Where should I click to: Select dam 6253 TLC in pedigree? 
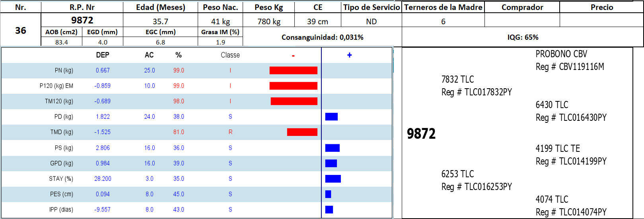pos(457,174)
